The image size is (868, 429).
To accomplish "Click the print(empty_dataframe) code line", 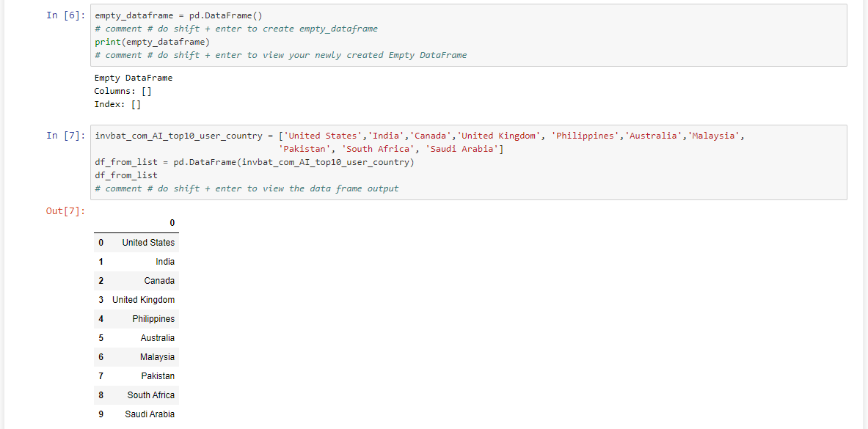I will tap(152, 42).
